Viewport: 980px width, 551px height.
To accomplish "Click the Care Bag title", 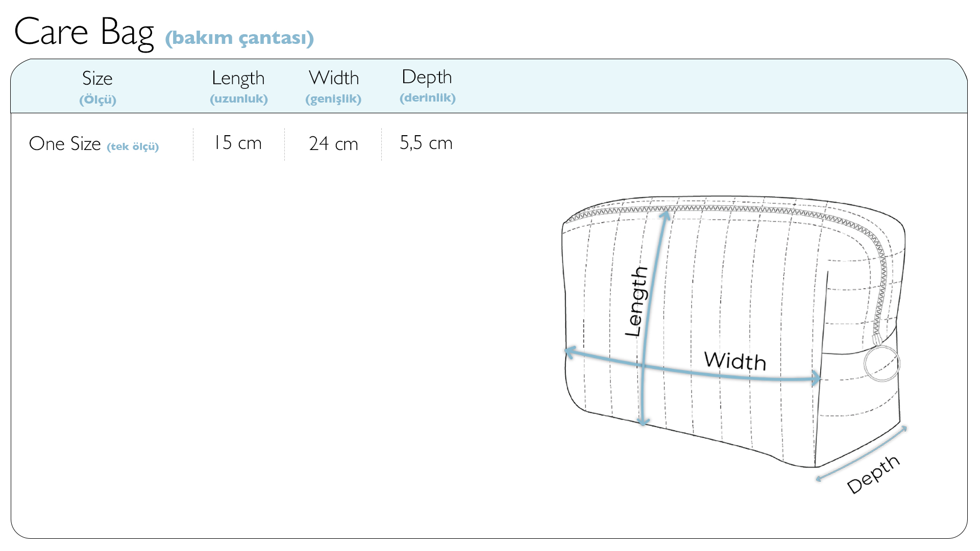I will coord(84,33).
